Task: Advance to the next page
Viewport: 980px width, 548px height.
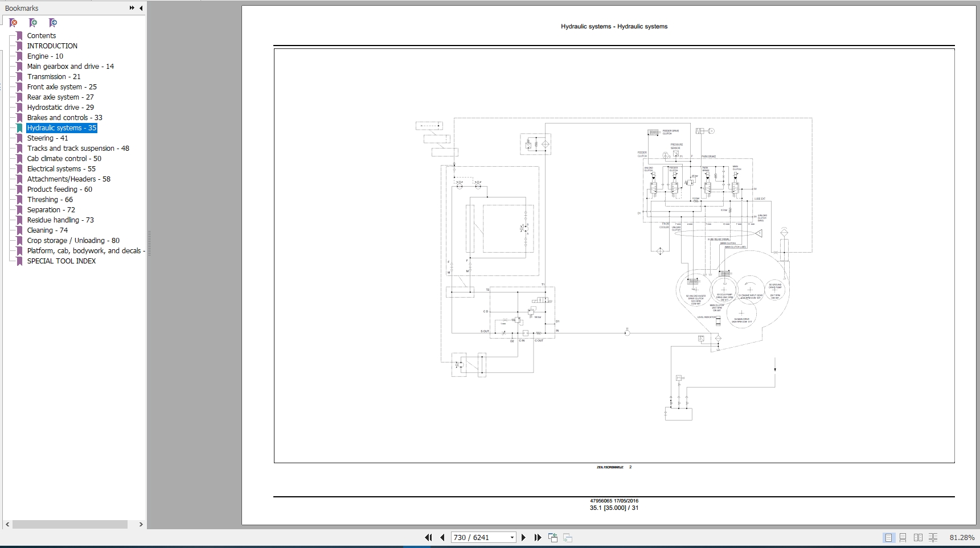Action: pos(523,537)
